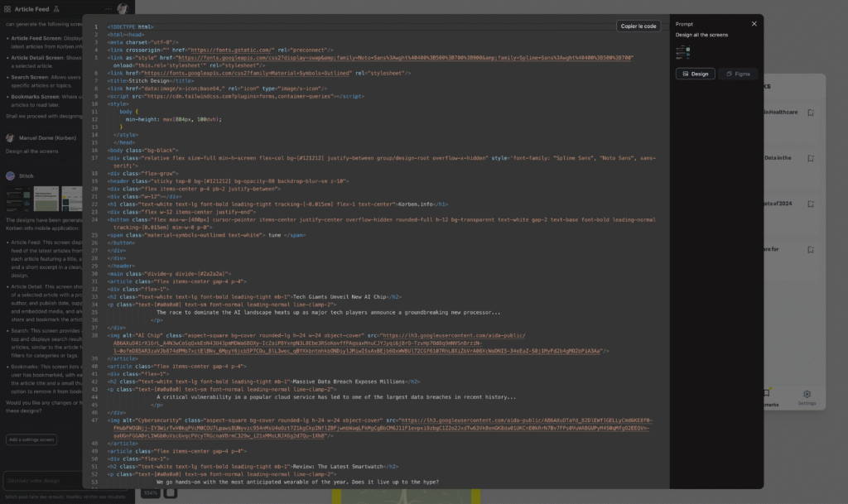Select the Article Feed project title
This screenshot has height=504, width=848.
(32, 9)
